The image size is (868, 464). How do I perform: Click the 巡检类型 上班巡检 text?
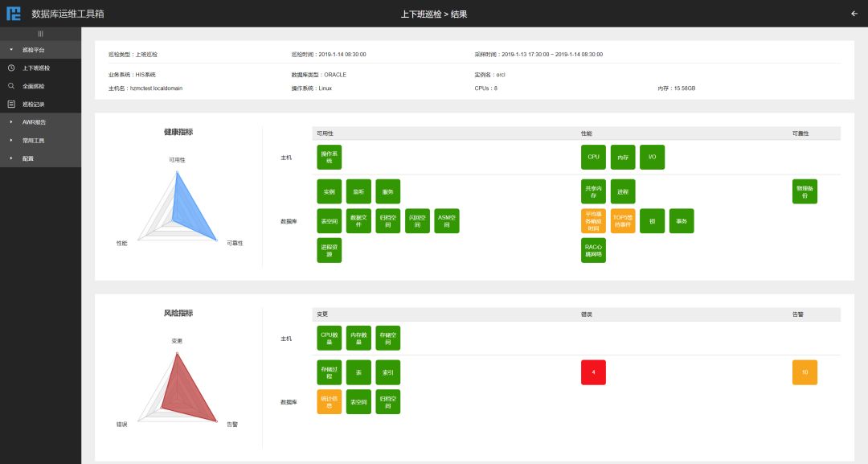coord(133,54)
